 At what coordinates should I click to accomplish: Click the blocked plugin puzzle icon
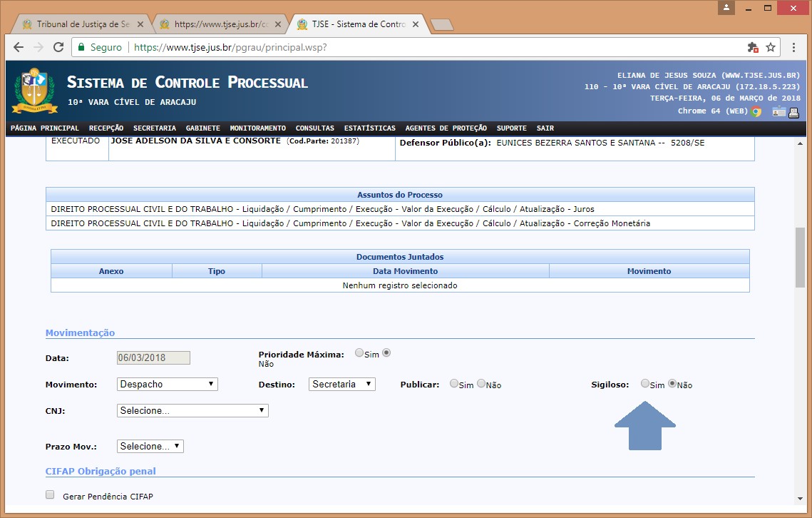click(753, 47)
